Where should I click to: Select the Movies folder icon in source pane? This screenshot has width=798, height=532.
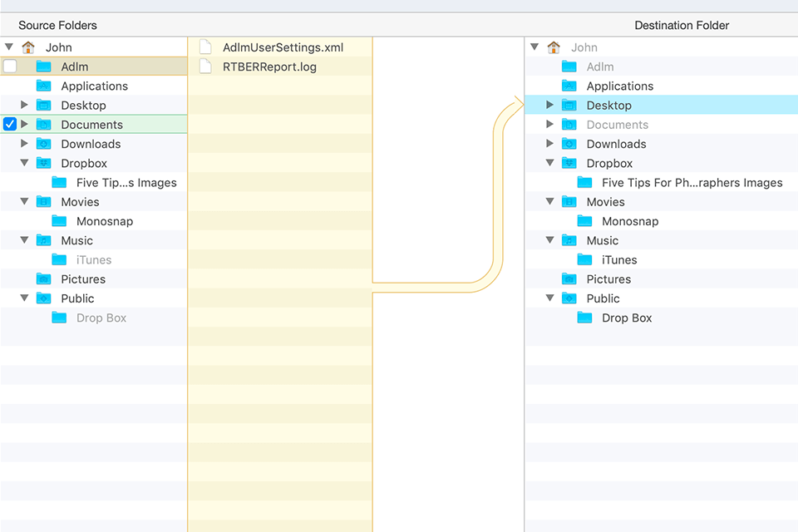tap(43, 201)
